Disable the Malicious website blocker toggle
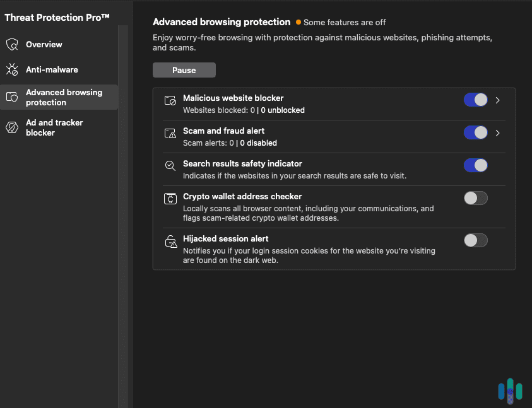The image size is (532, 408). (x=475, y=100)
